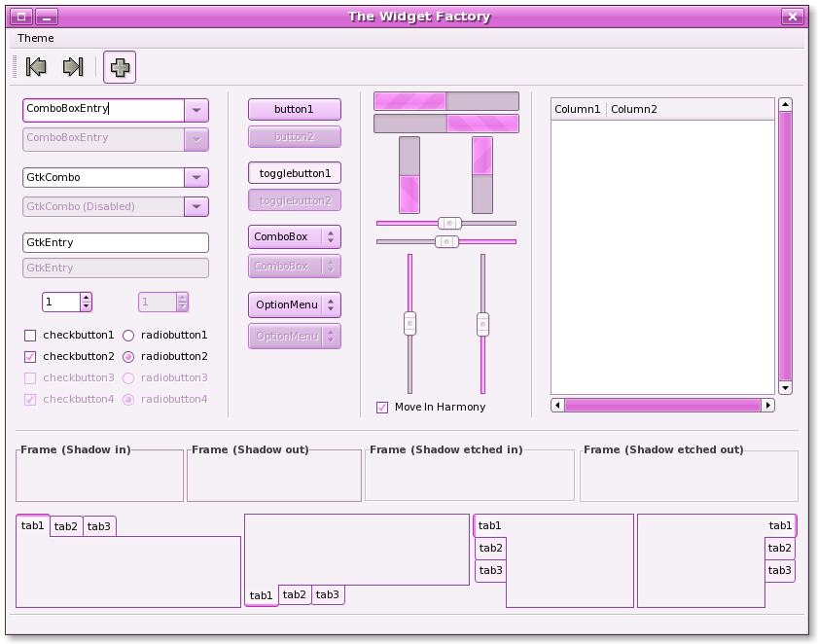The height and width of the screenshot is (644, 818).
Task: Select tab1 in the top-tabbed notebook
Action: 33,525
